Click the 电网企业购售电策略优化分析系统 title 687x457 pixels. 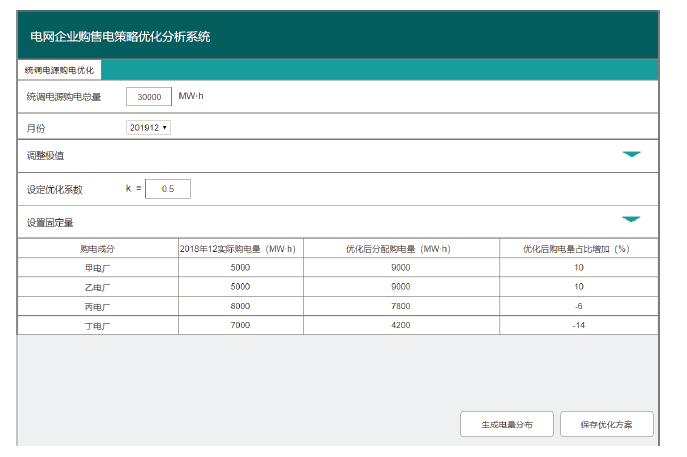120,36
